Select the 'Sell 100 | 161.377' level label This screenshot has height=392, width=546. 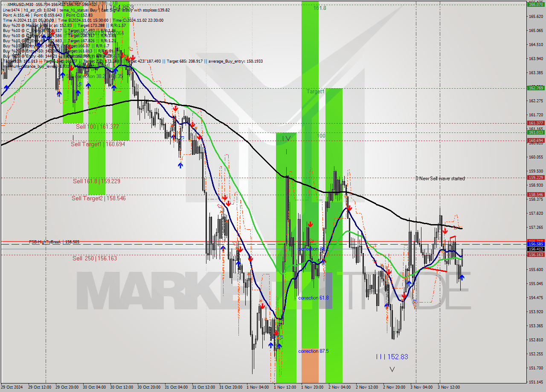(x=97, y=127)
